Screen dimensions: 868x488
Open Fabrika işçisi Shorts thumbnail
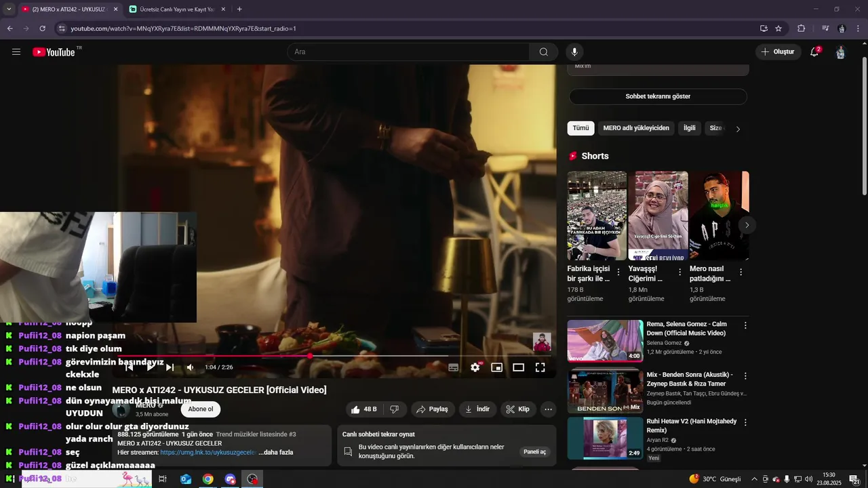tap(597, 216)
